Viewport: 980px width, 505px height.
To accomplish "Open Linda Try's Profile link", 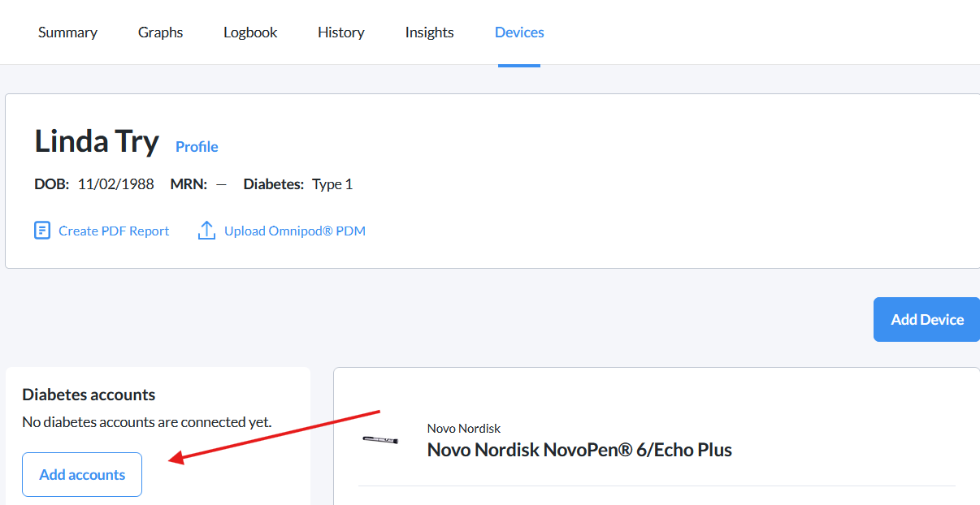I will 197,147.
